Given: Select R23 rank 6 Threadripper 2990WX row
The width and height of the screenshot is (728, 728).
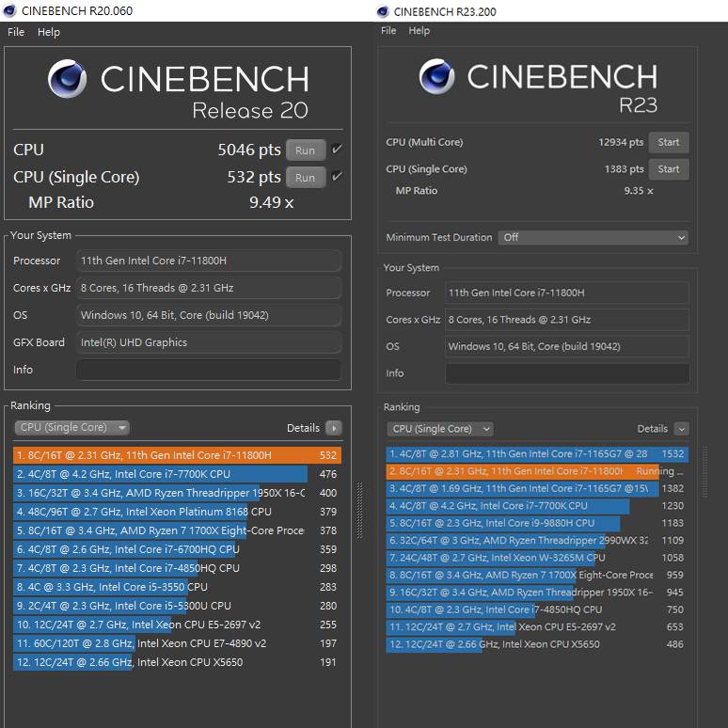Looking at the screenshot, I should pyautogui.click(x=537, y=541).
